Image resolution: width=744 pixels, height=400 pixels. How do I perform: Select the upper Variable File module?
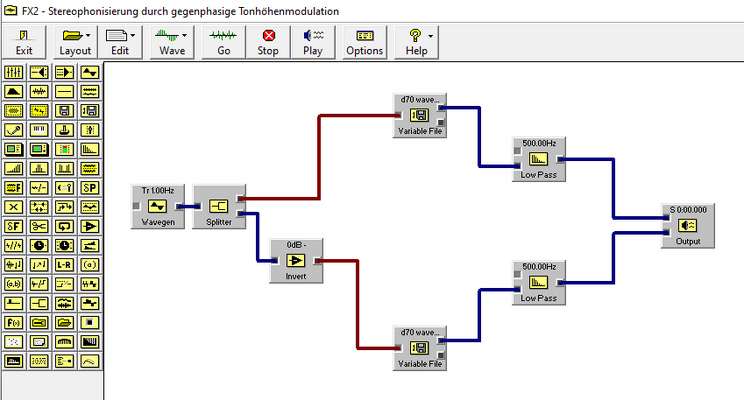[420, 115]
